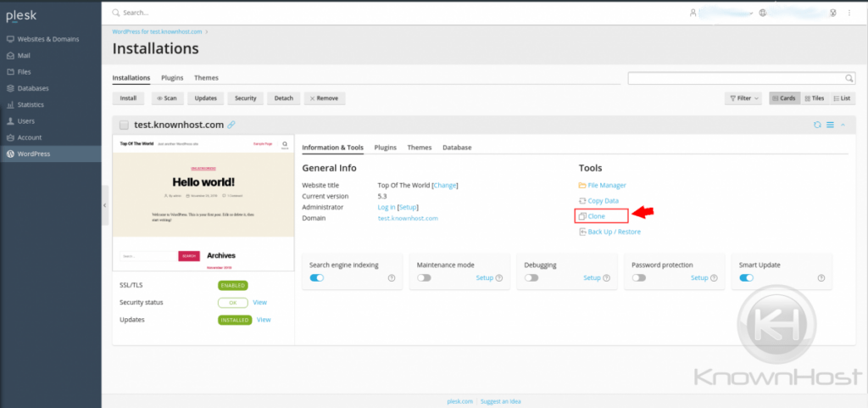
Task: Open the card's Plugins tab
Action: [x=386, y=148]
